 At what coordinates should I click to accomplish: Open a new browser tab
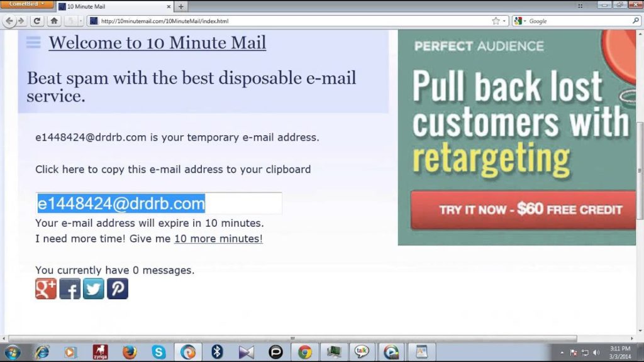pos(180,6)
